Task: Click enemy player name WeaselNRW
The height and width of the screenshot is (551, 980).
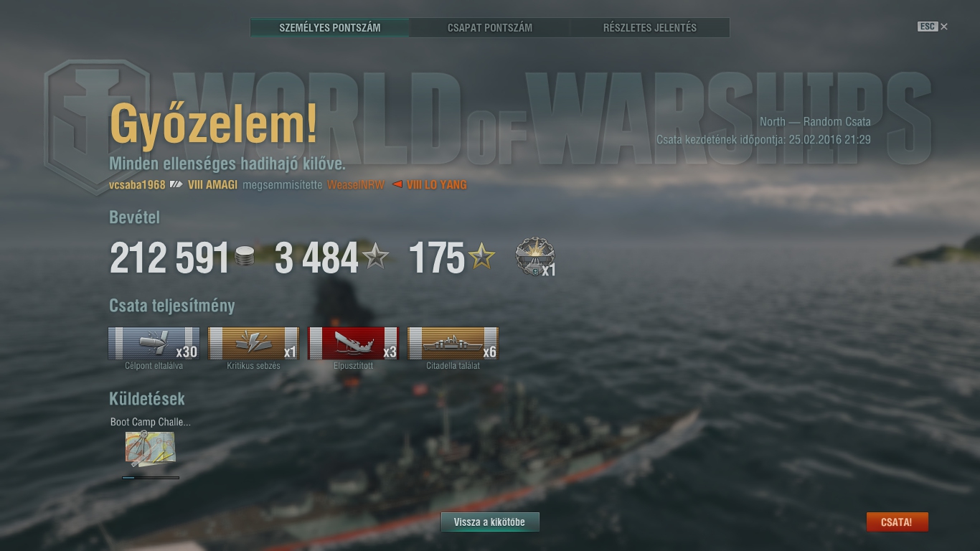Action: click(356, 185)
